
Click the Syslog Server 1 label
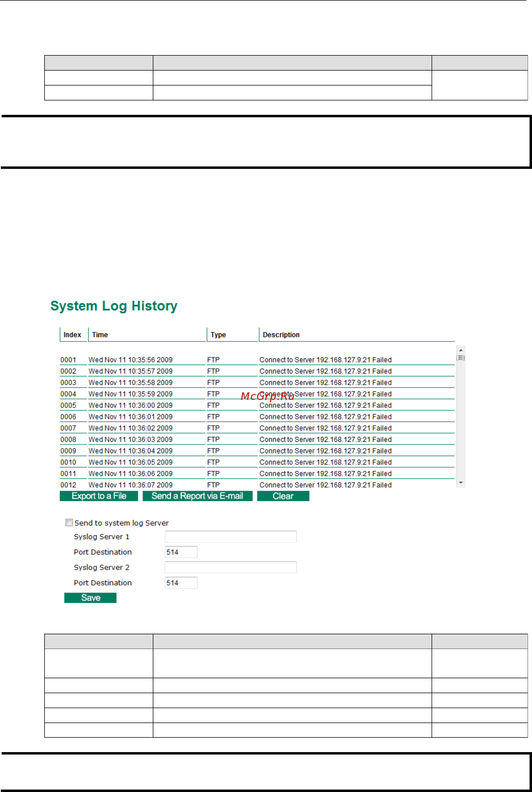[102, 537]
